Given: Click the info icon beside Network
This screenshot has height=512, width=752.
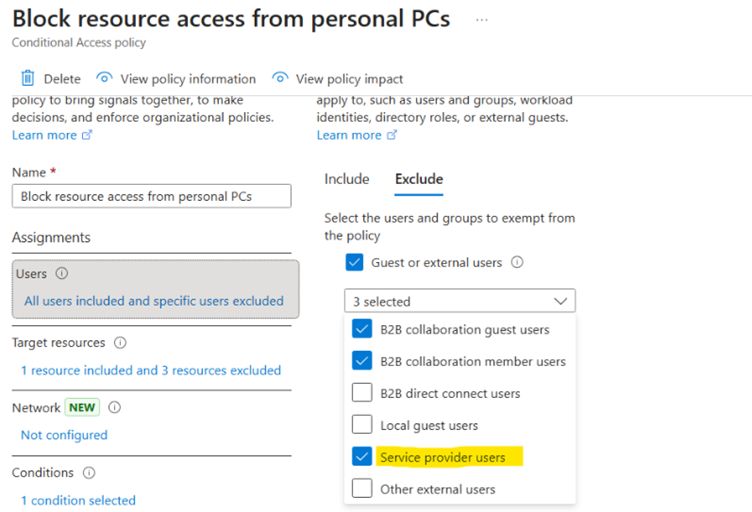Looking at the screenshot, I should coord(114,408).
